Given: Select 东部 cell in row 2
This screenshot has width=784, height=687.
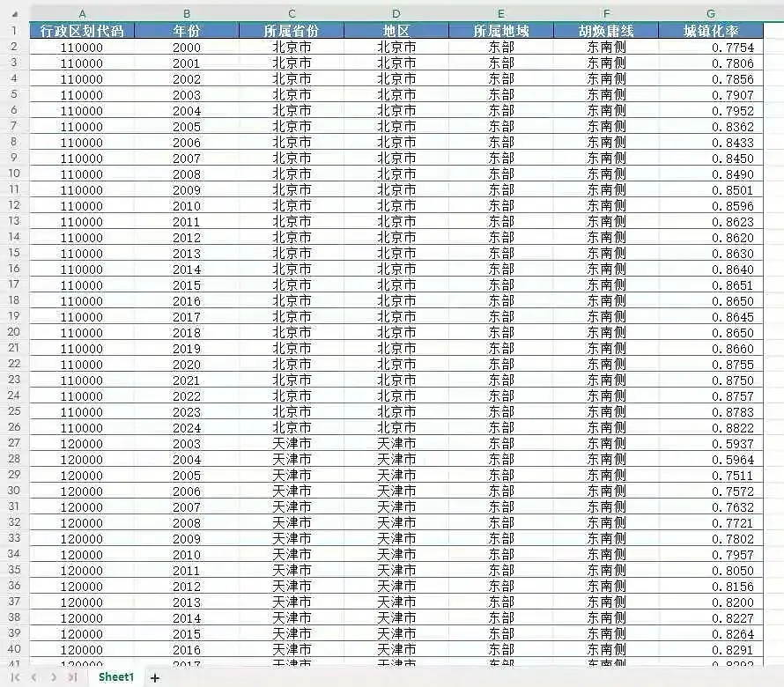Looking at the screenshot, I should pyautogui.click(x=501, y=48).
